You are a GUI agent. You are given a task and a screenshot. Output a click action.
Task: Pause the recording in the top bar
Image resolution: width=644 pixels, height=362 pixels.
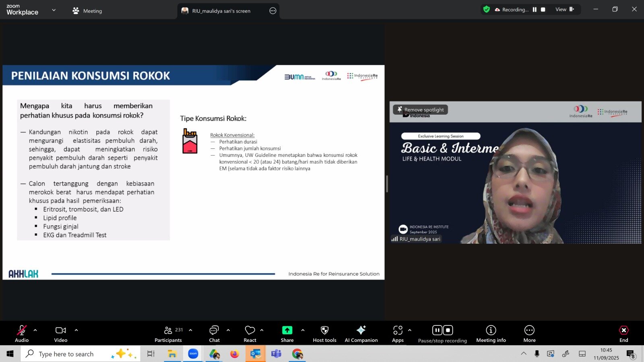tap(535, 10)
